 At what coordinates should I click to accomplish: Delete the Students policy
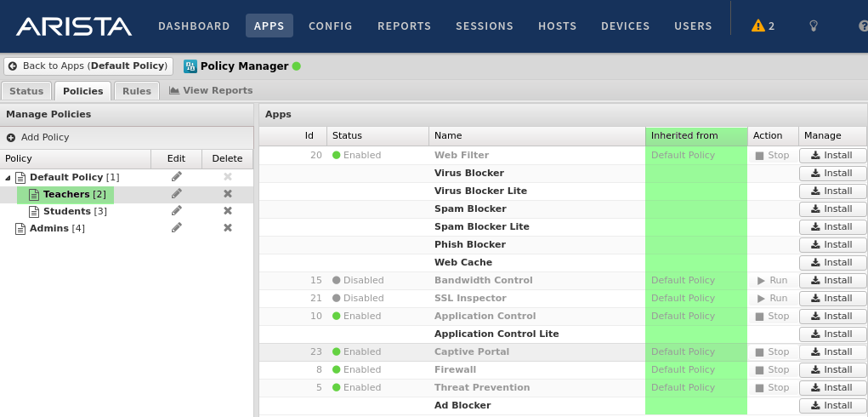[228, 211]
